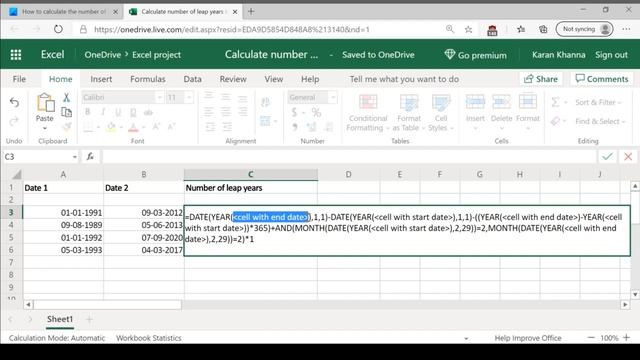Switch to the Review tab

[x=233, y=79]
